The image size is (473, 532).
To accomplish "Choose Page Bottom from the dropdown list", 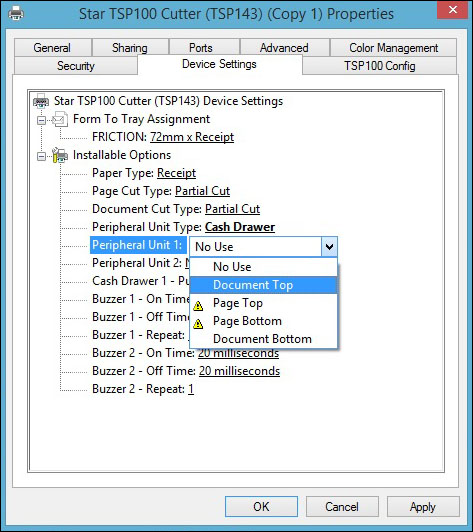I will tap(263, 321).
